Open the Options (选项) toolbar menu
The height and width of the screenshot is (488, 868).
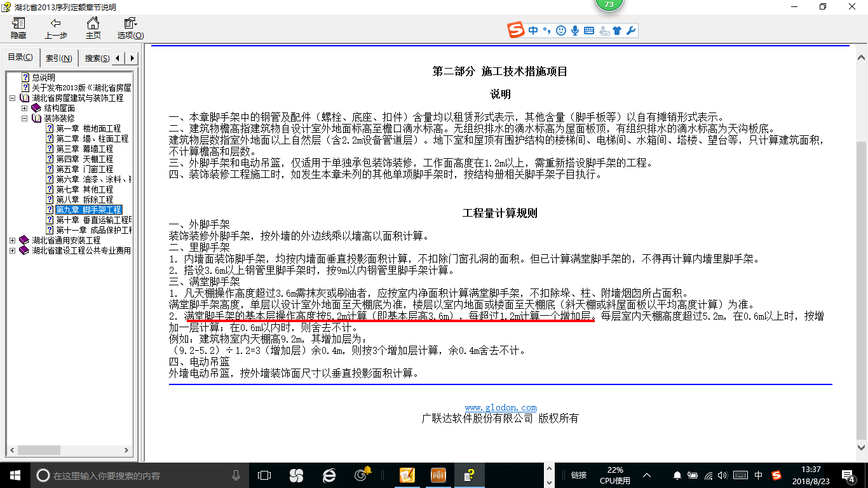coord(130,29)
